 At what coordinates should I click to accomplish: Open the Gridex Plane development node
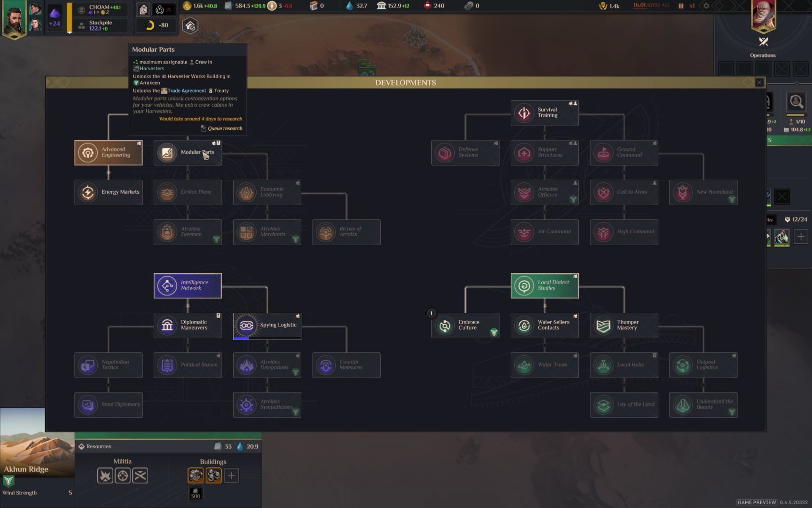point(187,192)
